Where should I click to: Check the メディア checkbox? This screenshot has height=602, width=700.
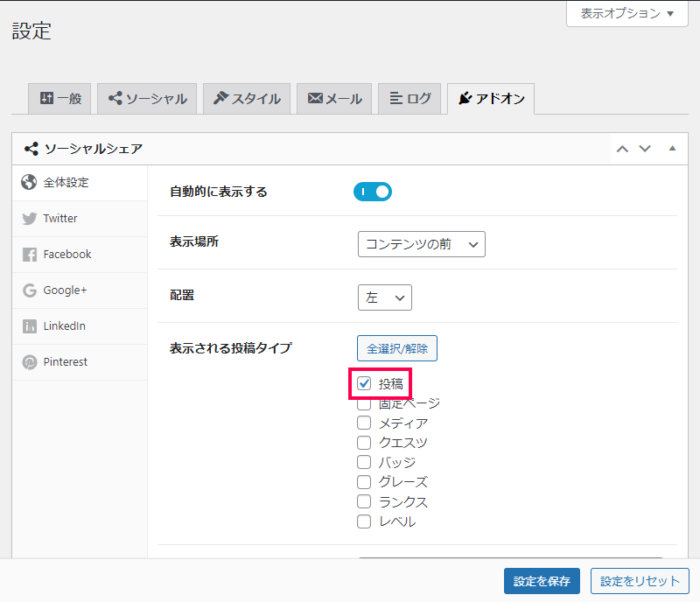(364, 423)
